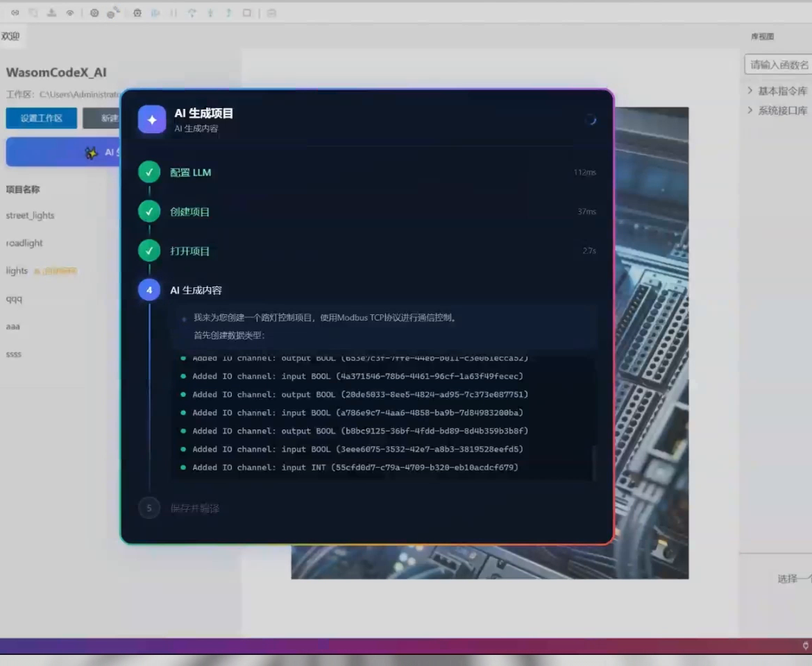
Task: Click the completed 创建项目 step checkmark
Action: pos(149,211)
